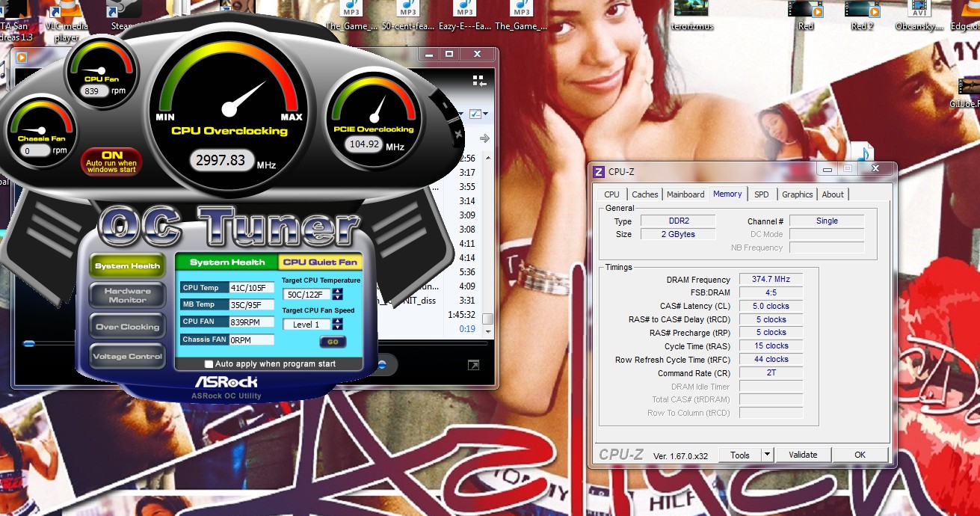The width and height of the screenshot is (980, 516).
Task: Adjust the Target CPU Temperature spinner
Action: pos(338,294)
